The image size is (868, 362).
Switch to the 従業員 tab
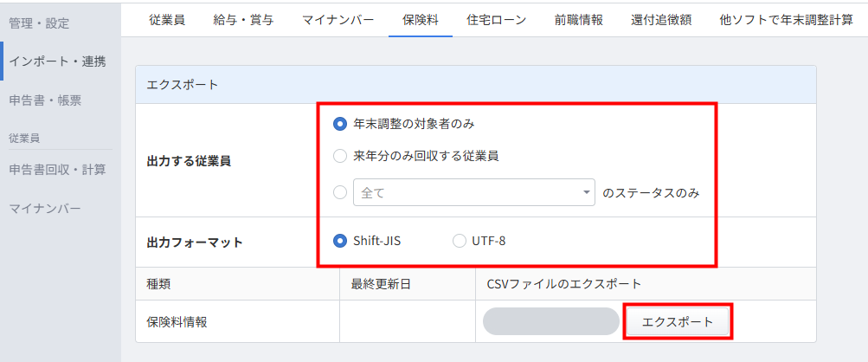[167, 21]
